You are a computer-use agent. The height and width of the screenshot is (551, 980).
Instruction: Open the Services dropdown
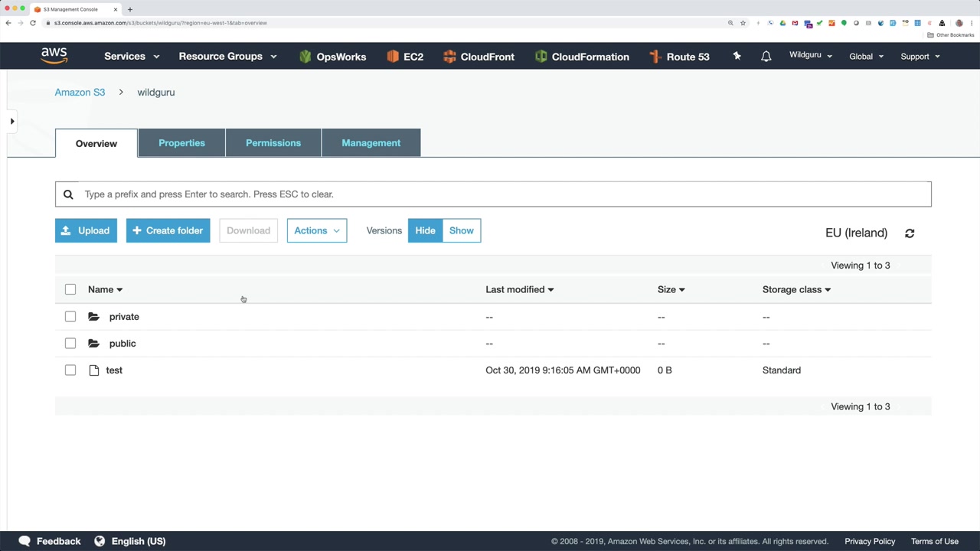point(132,57)
